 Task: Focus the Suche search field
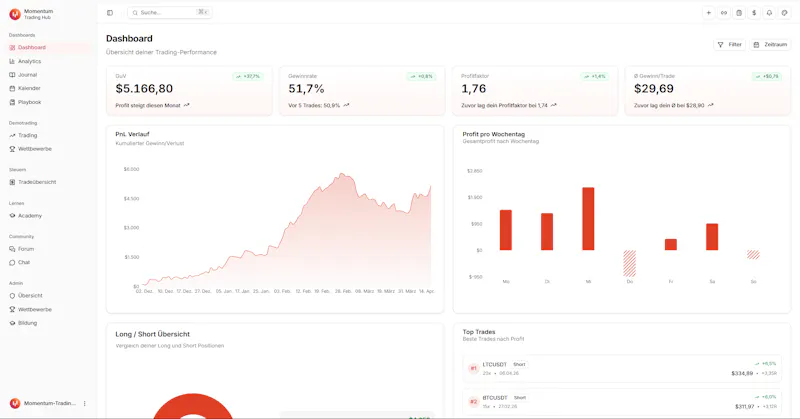(x=170, y=12)
